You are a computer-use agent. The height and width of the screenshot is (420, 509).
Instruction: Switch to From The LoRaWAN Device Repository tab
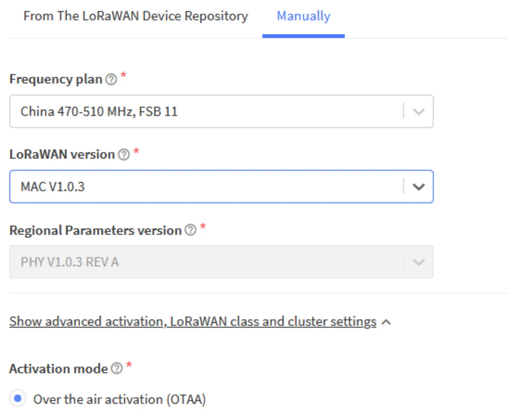(135, 16)
